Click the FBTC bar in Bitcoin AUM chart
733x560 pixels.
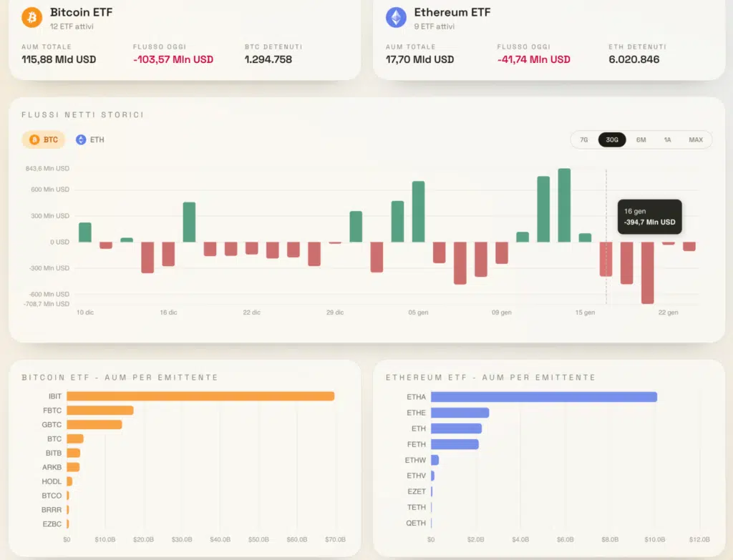point(100,411)
